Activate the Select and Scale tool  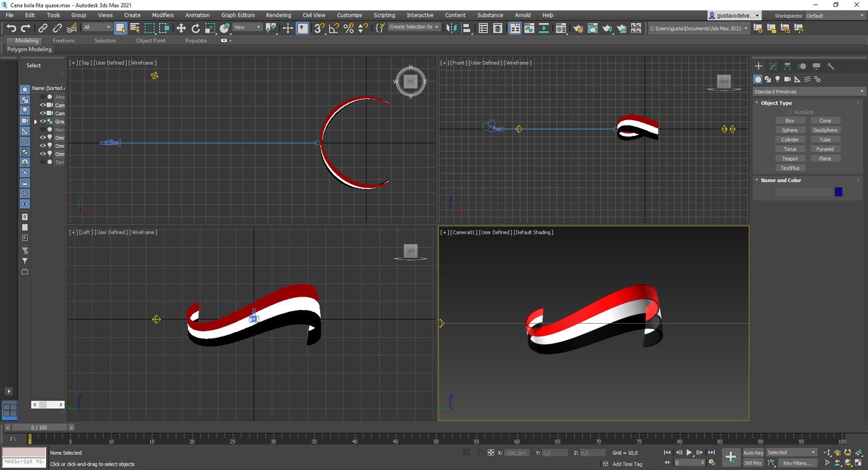click(210, 28)
